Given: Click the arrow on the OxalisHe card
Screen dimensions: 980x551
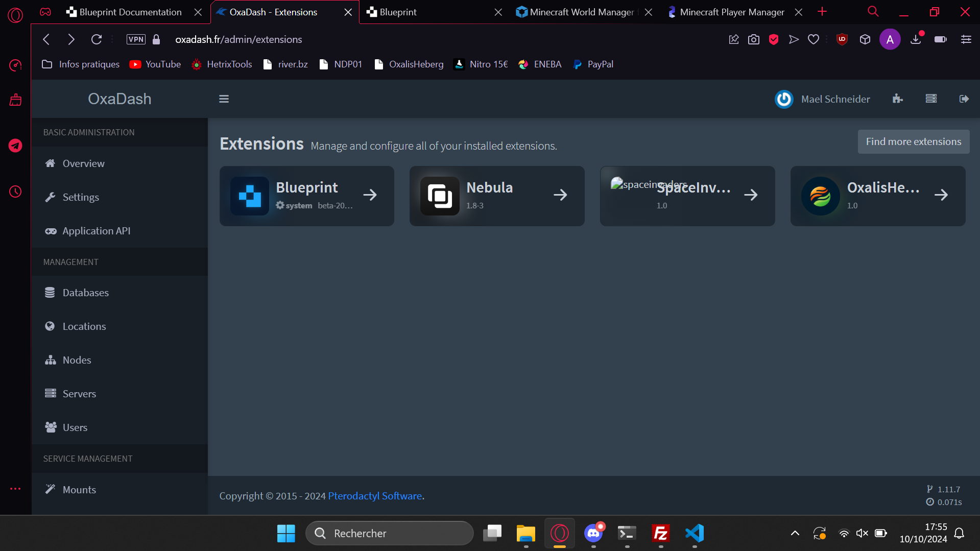Looking at the screenshot, I should pos(941,195).
